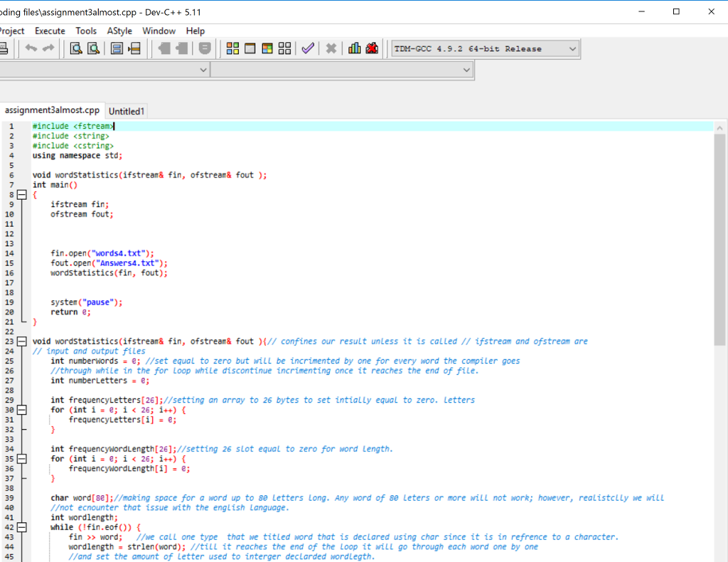
Task: Expand the right function list dropdown
Action: click(x=466, y=70)
